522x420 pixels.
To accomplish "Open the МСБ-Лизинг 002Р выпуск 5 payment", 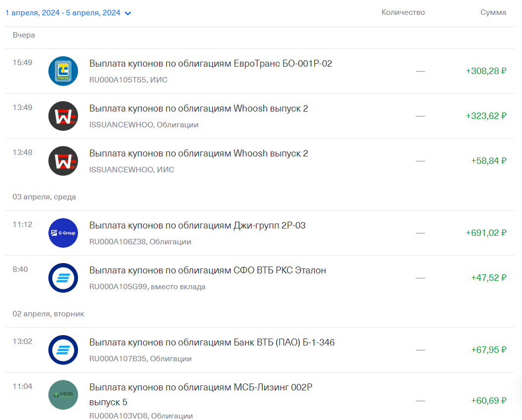I will 260,396.
